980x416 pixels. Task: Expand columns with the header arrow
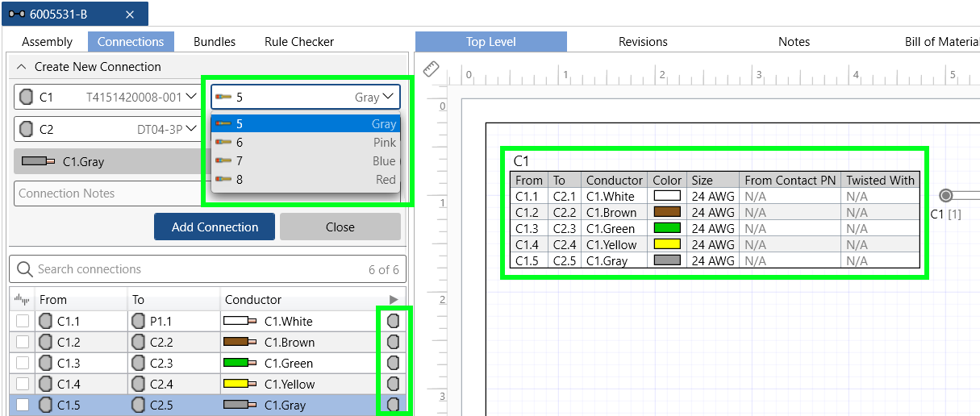394,300
